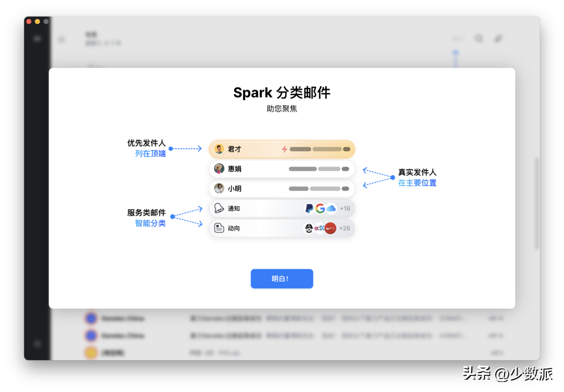Click the Google logo icon
This screenshot has width=564, height=392.
[x=320, y=208]
